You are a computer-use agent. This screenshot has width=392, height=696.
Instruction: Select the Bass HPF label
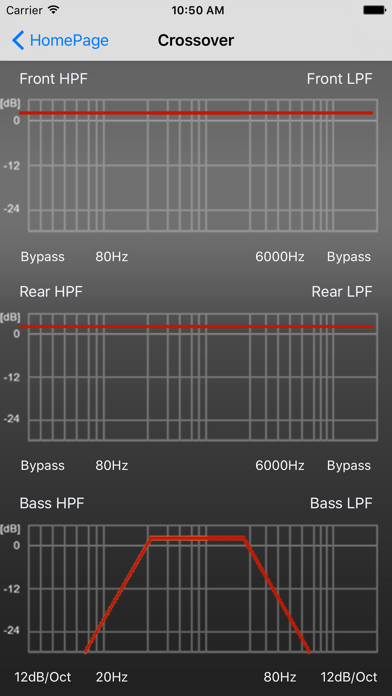[52, 503]
